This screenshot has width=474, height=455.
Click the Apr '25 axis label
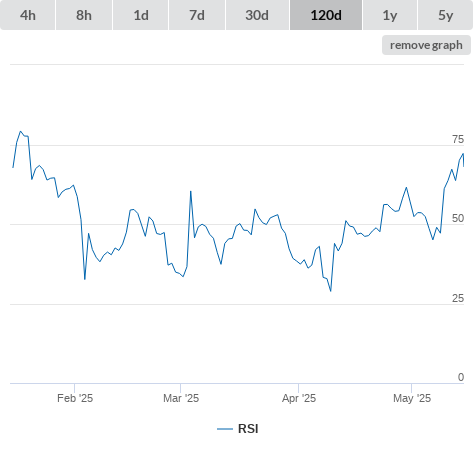point(299,398)
